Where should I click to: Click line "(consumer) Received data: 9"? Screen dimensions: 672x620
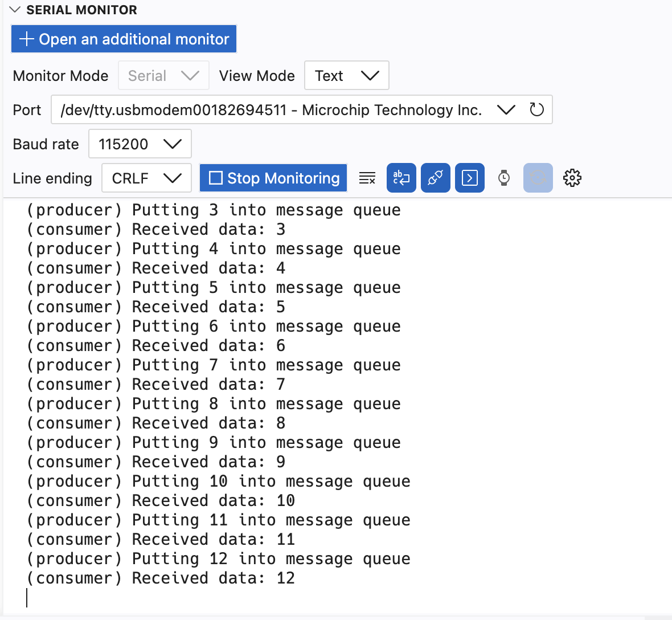[155, 462]
